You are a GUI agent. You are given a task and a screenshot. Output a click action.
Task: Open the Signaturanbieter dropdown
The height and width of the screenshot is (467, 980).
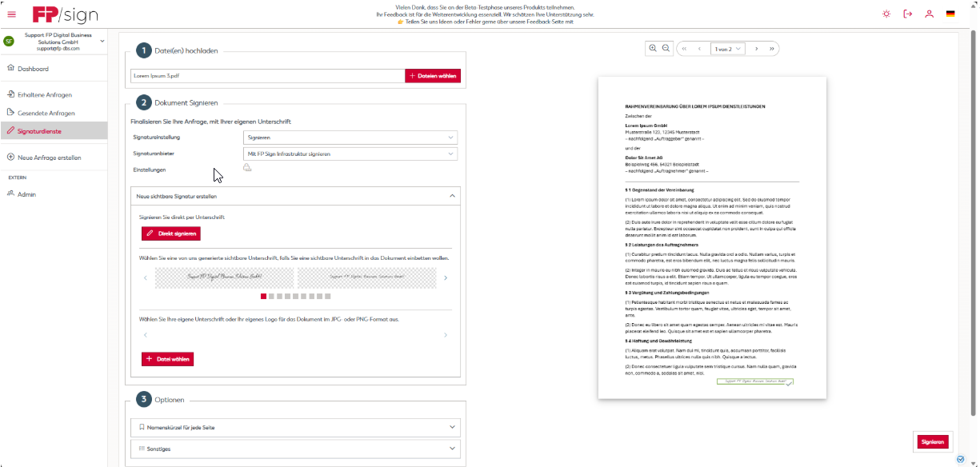click(350, 154)
